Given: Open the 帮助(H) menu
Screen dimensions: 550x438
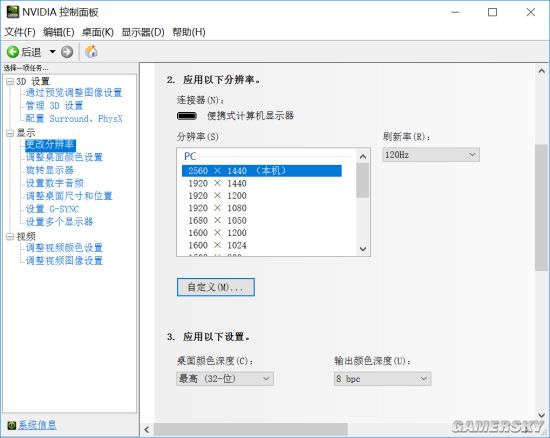Looking at the screenshot, I should click(189, 32).
